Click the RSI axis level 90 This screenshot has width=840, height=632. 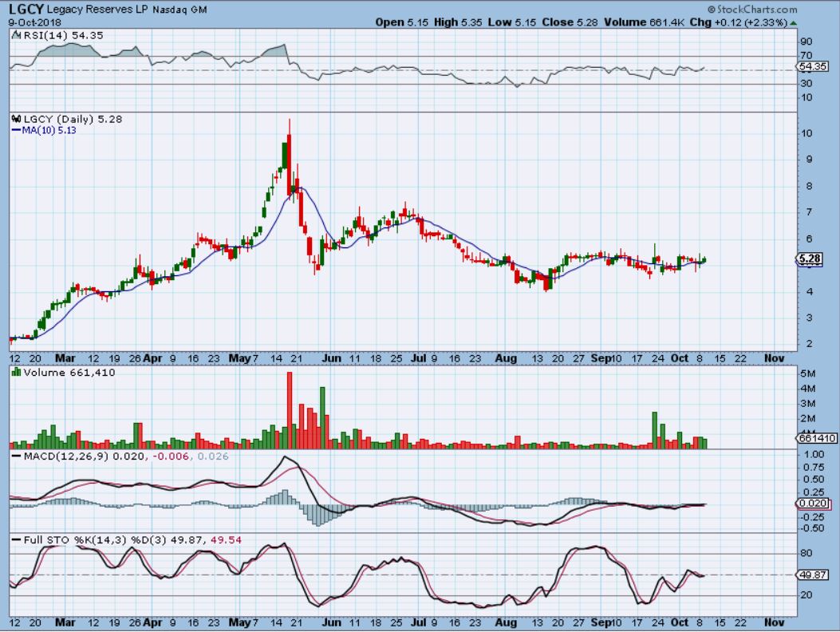806,41
